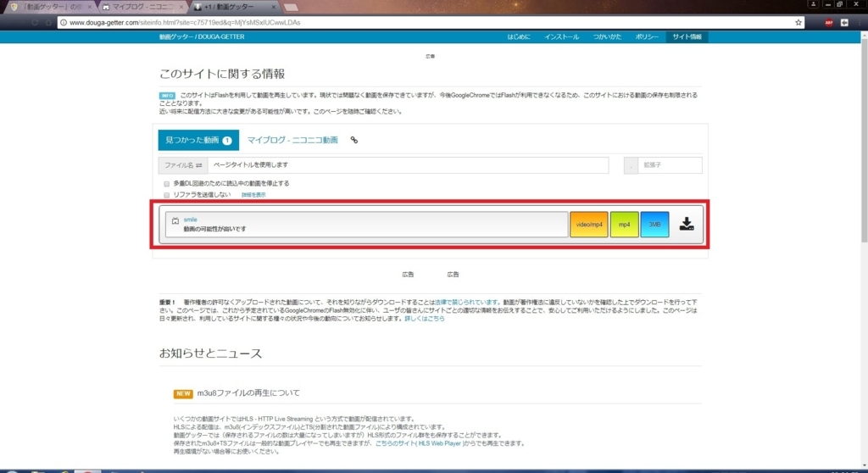
Task: Click 動画の可能性が高いです text
Action: click(214, 229)
